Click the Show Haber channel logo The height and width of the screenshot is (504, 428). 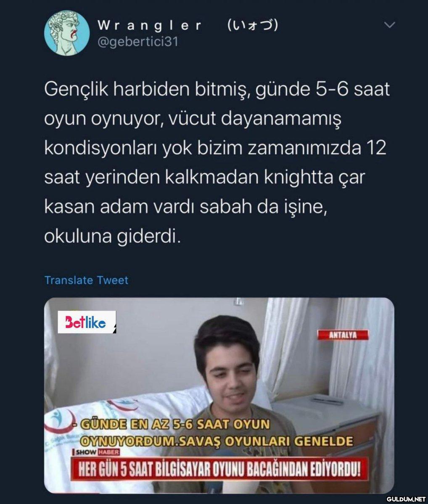(x=97, y=452)
